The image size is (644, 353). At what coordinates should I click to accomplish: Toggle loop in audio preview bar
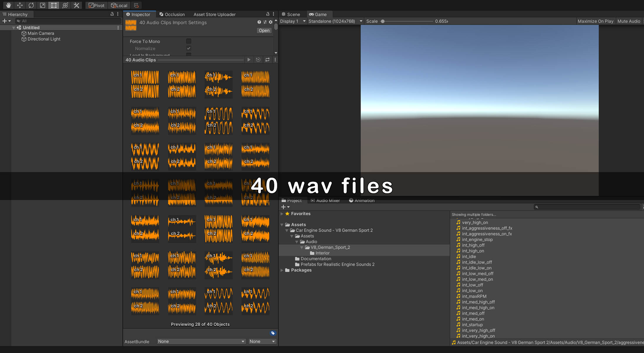click(267, 60)
